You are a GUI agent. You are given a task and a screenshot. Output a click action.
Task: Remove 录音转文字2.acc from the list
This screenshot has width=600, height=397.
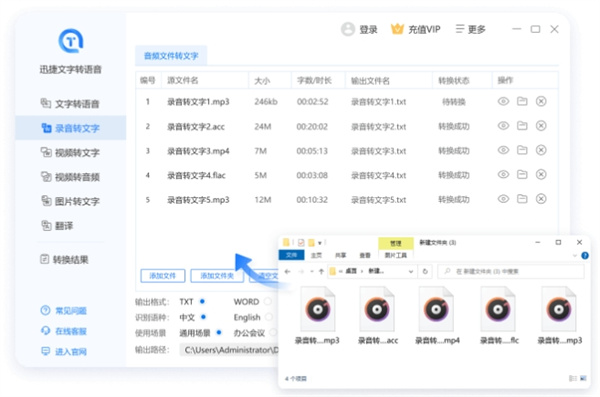541,126
